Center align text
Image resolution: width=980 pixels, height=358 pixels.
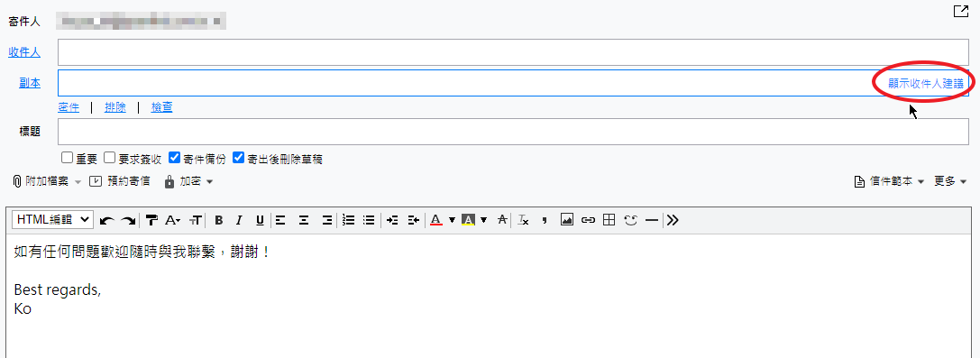(x=304, y=220)
